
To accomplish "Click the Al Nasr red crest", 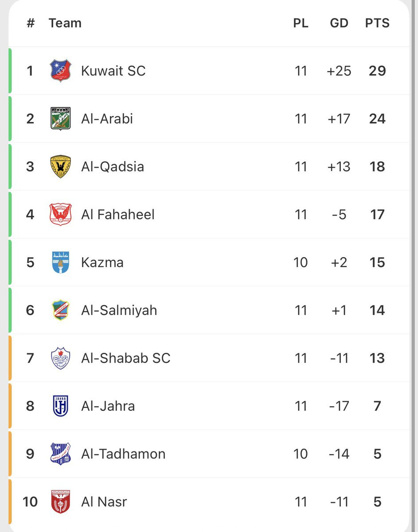I will 60,502.
